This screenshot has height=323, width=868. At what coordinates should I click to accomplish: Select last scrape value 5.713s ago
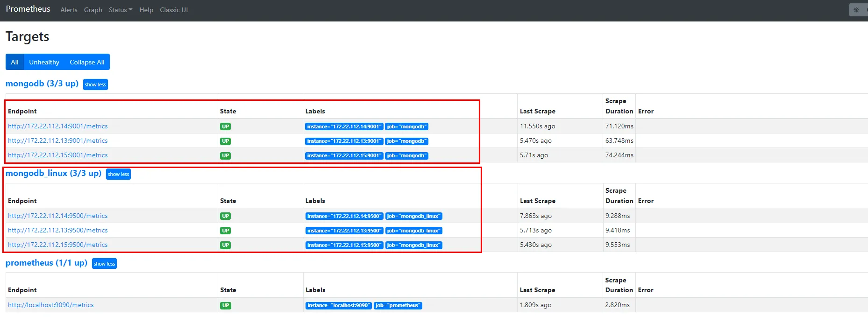[x=536, y=230]
